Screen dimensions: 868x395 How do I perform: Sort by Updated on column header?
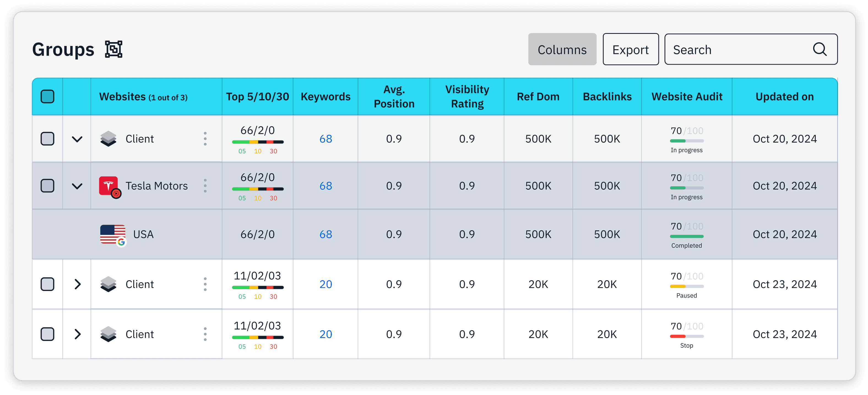pyautogui.click(x=784, y=97)
